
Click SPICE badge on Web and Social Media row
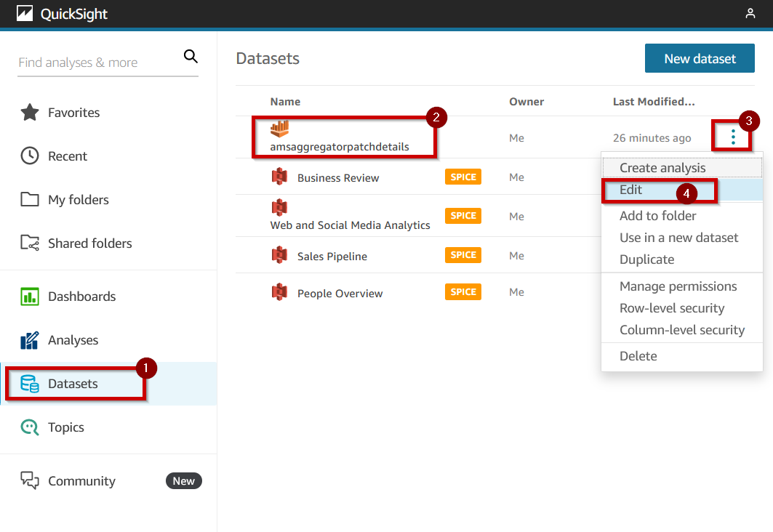tap(463, 215)
